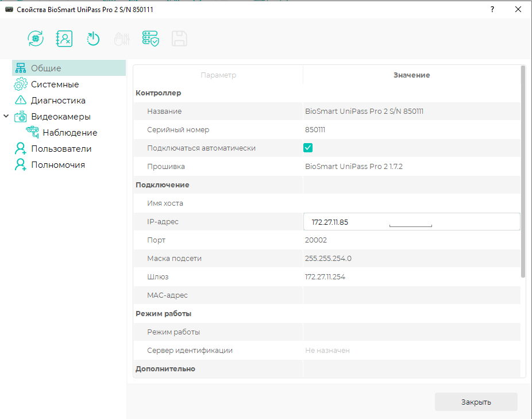Click the Подключение group header
This screenshot has height=419, width=532.
point(163,184)
